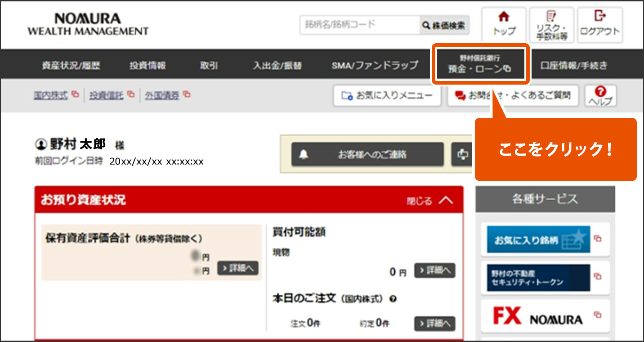Open the お客様へのご連絡 notification button
Screen dimensions: 644x342
click(367, 154)
